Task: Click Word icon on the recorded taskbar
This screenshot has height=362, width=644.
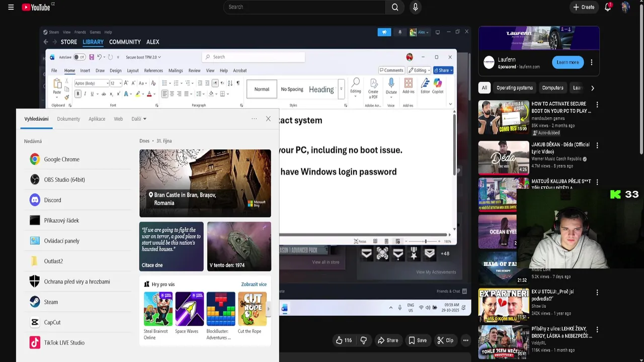Action: [284, 308]
